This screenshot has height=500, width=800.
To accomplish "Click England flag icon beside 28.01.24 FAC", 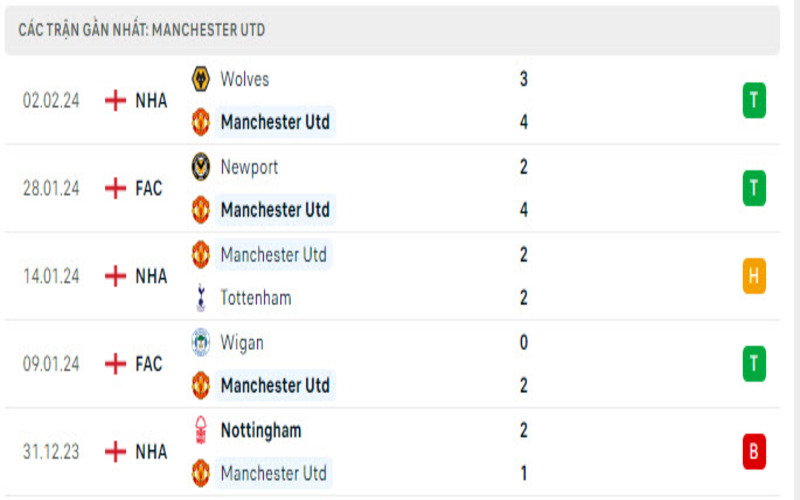I will click(116, 188).
